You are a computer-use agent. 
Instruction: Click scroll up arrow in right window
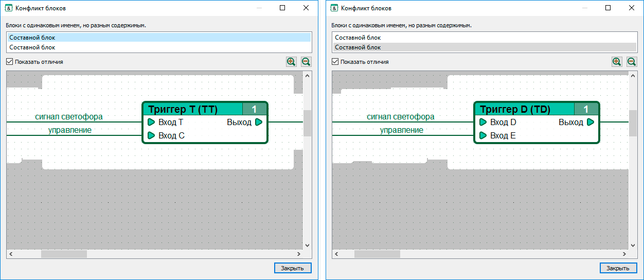tap(633, 75)
